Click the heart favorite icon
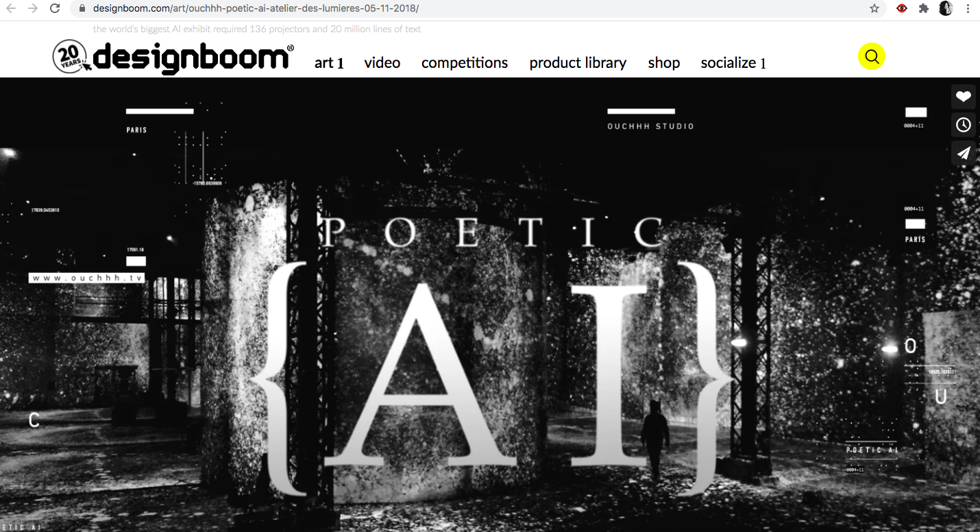 point(964,97)
